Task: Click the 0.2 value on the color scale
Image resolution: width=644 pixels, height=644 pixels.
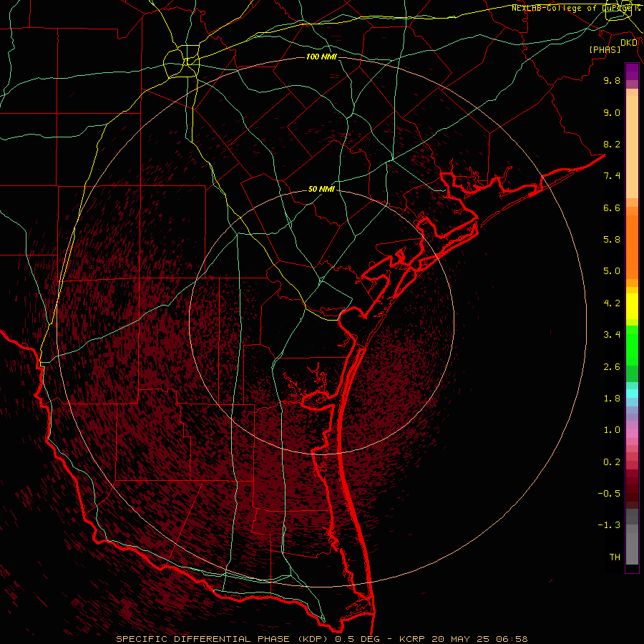Action: tap(612, 462)
